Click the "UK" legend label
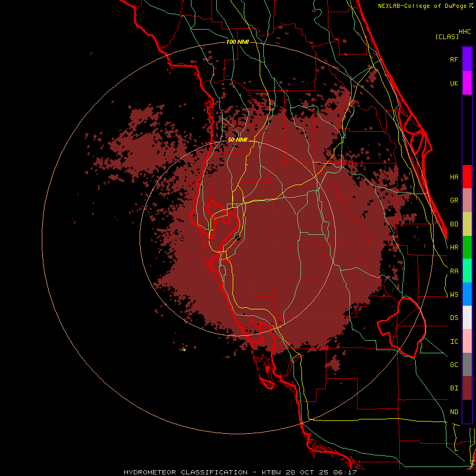This screenshot has width=476, height=476. [454, 83]
